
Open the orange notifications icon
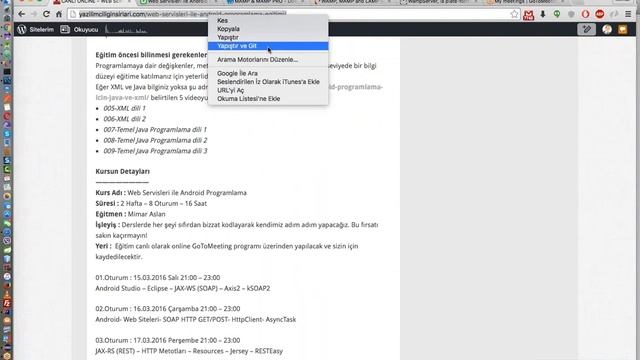(x=622, y=29)
